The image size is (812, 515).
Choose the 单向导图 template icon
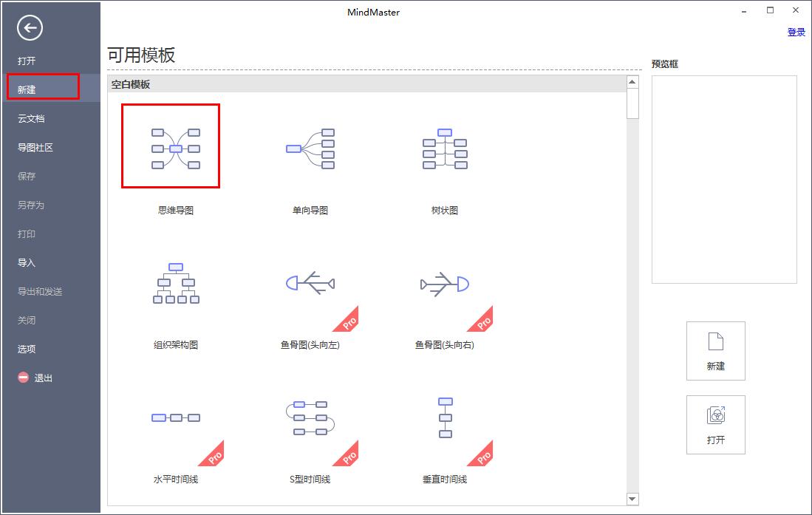310,149
